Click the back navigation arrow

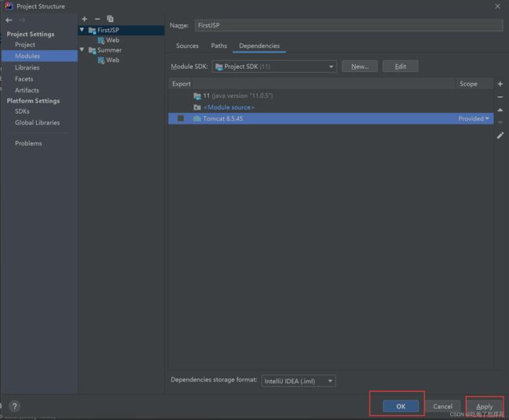pyautogui.click(x=9, y=20)
